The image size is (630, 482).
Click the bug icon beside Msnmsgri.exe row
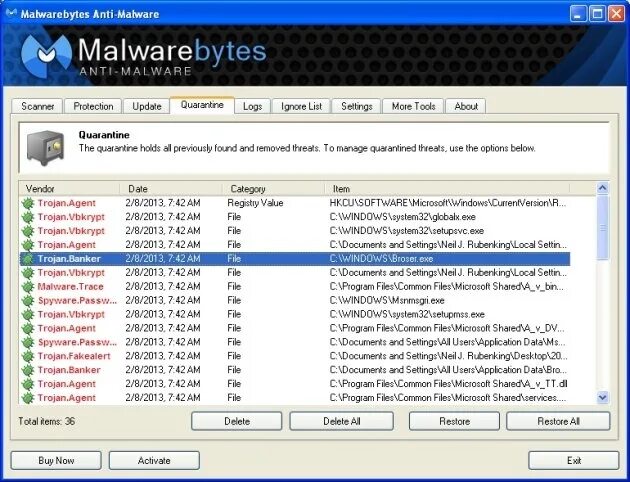click(x=28, y=301)
